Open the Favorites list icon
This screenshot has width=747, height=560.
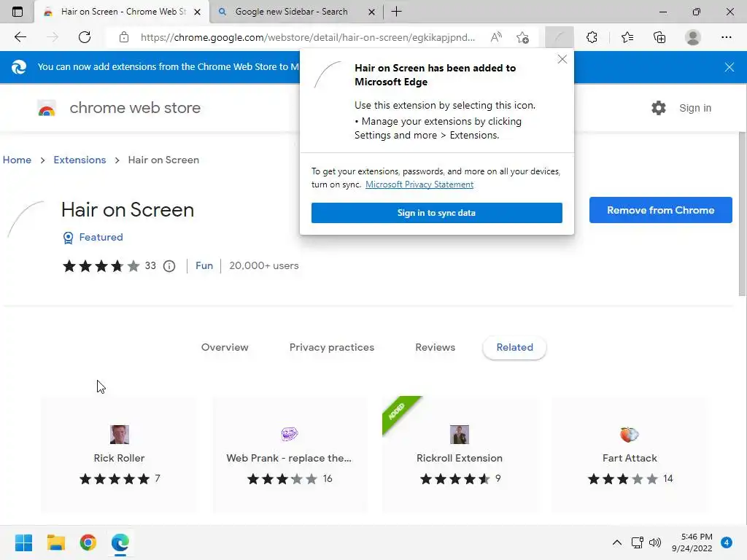point(627,37)
